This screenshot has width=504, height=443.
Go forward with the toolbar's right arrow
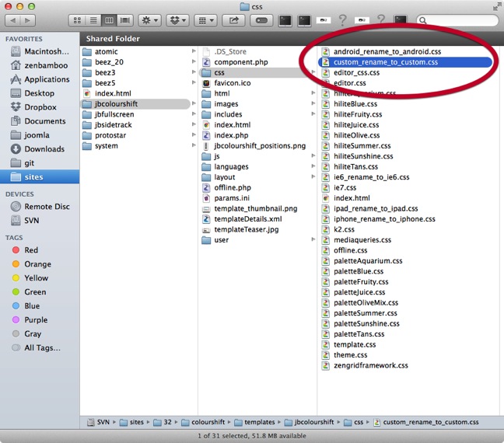[x=28, y=20]
